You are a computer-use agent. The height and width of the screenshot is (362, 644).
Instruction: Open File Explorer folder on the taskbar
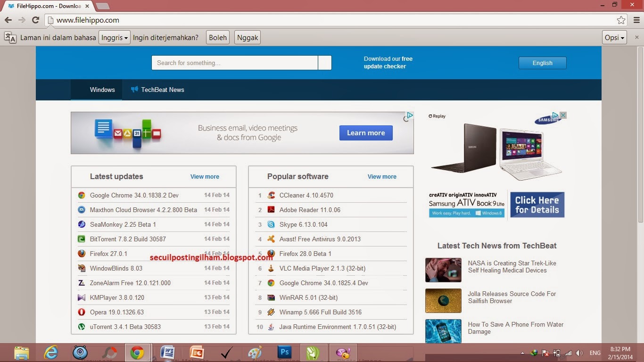tap(22, 353)
